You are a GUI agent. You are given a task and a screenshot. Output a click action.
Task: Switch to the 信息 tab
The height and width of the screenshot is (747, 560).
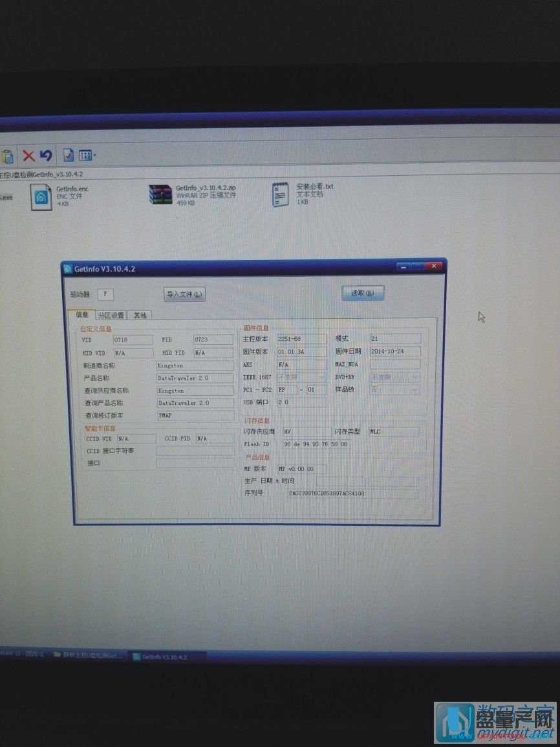[82, 314]
